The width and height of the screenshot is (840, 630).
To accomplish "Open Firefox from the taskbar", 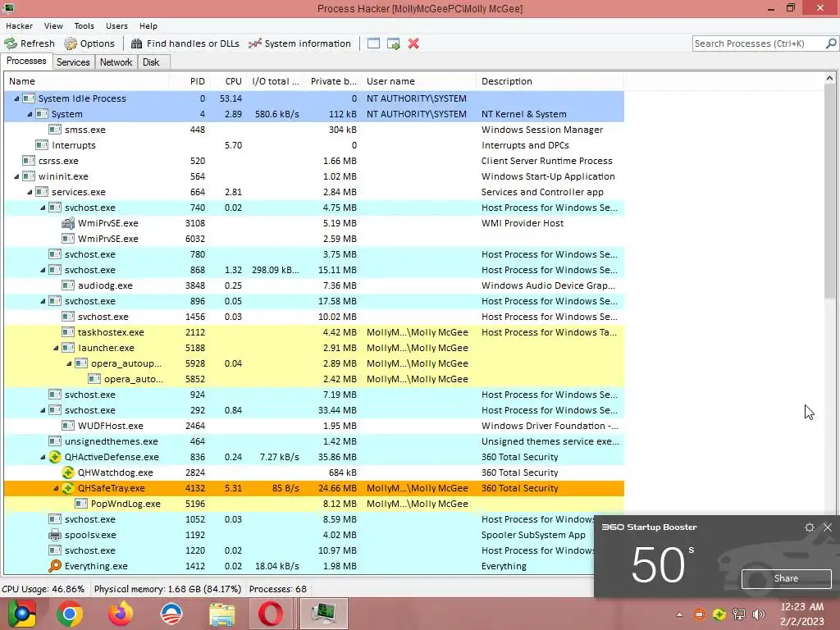I will tap(121, 614).
